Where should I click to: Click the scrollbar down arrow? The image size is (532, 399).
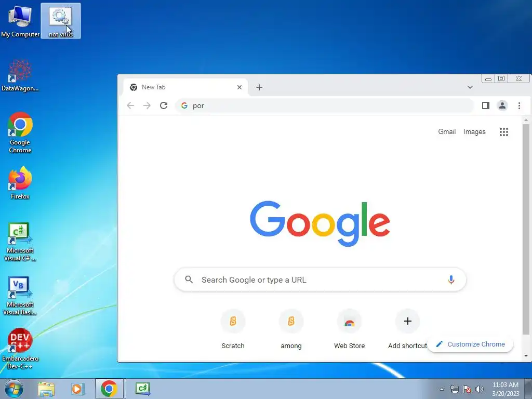526,356
